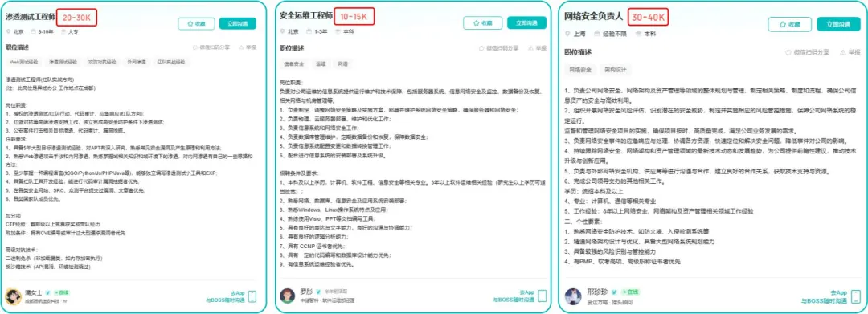Click 蒲女士 recruiter avatar
Viewport: 868px width, 314px height.
[14, 297]
